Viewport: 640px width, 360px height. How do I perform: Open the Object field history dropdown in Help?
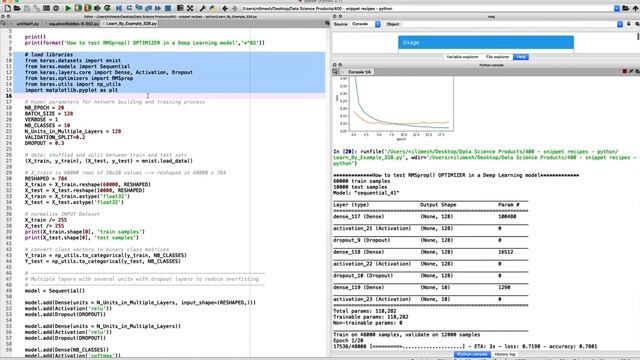[620, 24]
